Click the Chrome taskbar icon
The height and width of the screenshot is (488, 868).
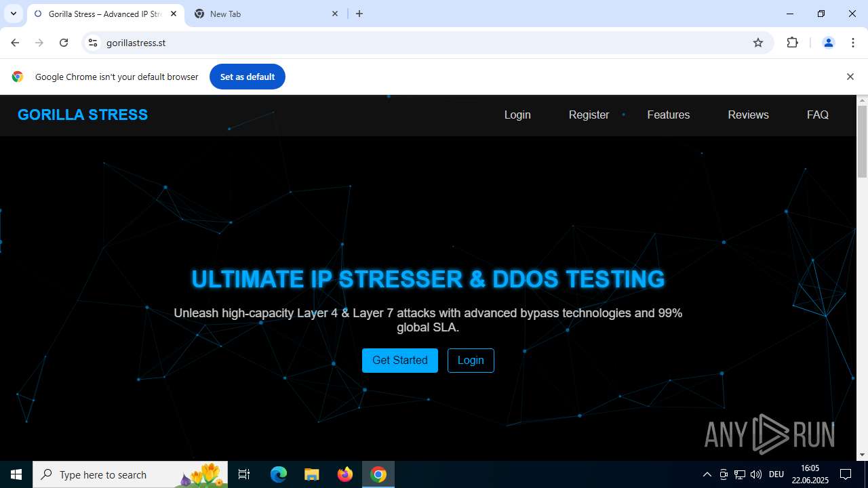pos(378,474)
